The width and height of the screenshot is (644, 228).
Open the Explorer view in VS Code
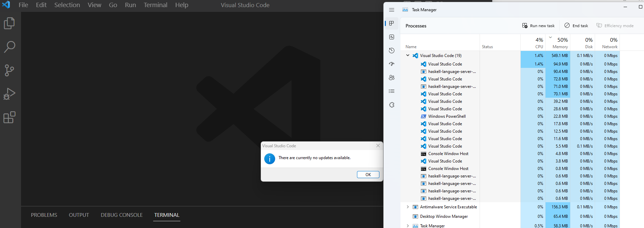10,23
